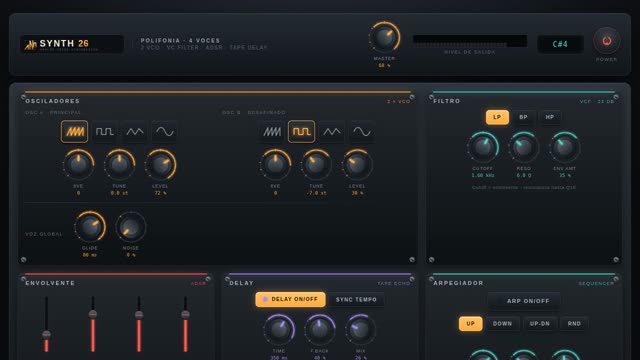Click OSC A 8VE octave knob
Screen dimensions: 640x360
(x=78, y=164)
